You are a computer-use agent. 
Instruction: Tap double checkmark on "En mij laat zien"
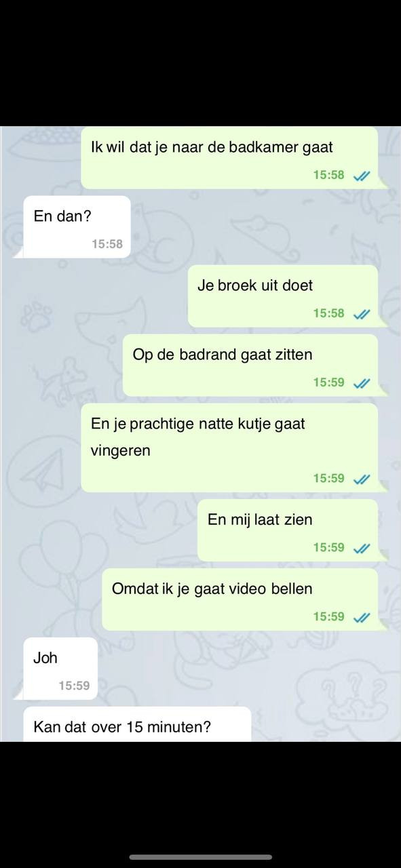[362, 548]
